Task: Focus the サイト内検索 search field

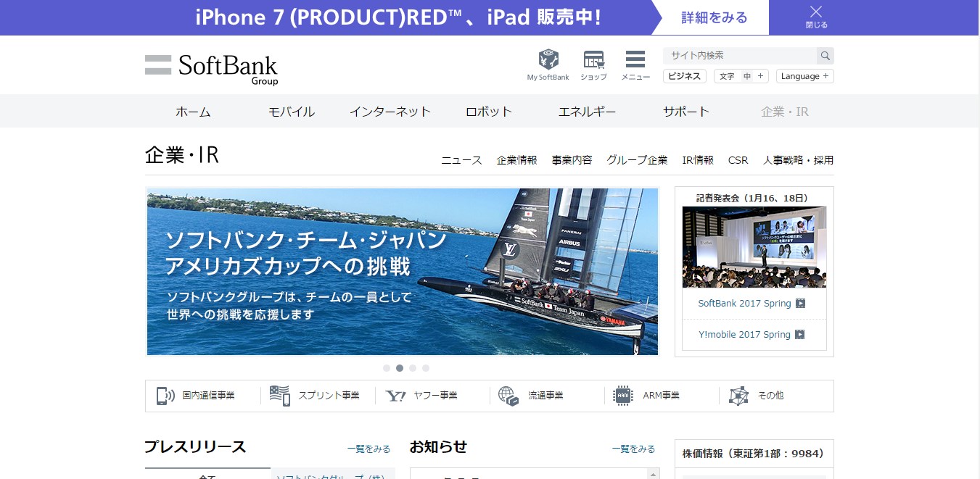Action: point(740,56)
